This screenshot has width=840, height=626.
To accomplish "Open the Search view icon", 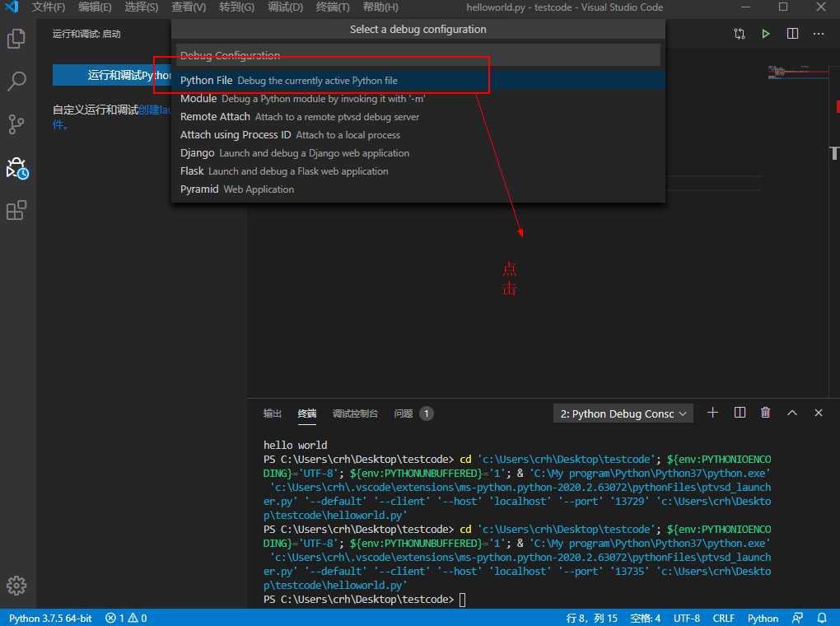I will (16, 81).
